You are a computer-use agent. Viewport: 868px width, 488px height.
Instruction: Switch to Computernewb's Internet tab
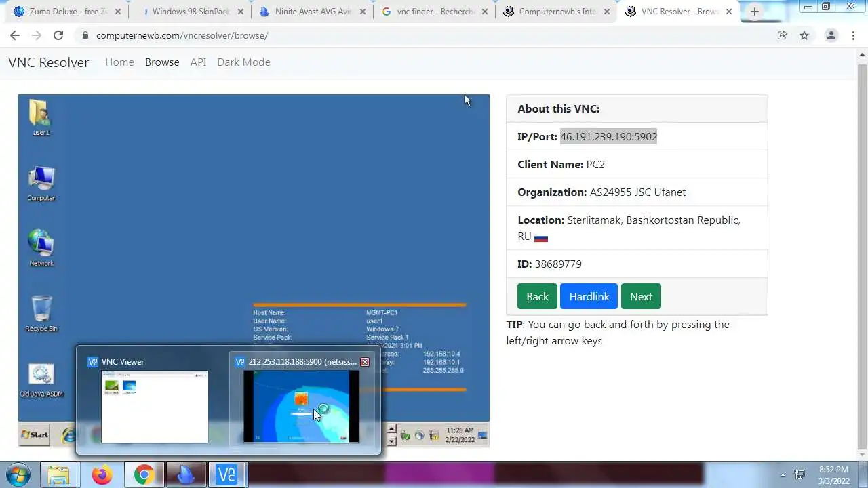(x=555, y=12)
